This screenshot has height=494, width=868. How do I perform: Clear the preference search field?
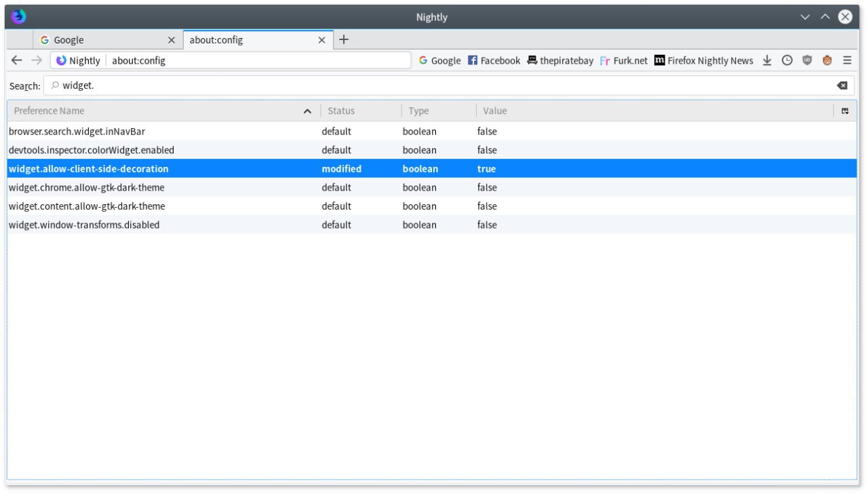842,85
